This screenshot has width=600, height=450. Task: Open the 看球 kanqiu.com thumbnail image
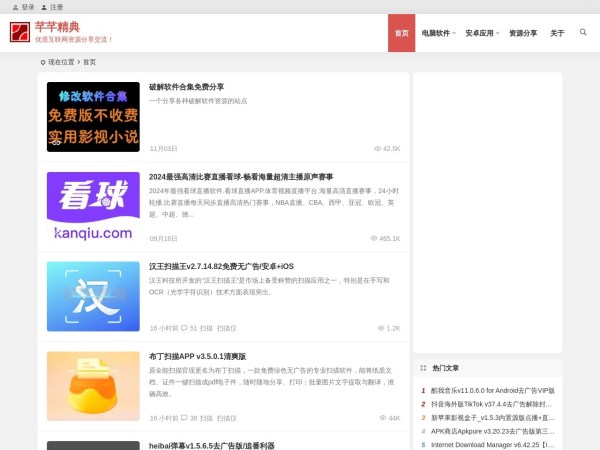coord(93,207)
